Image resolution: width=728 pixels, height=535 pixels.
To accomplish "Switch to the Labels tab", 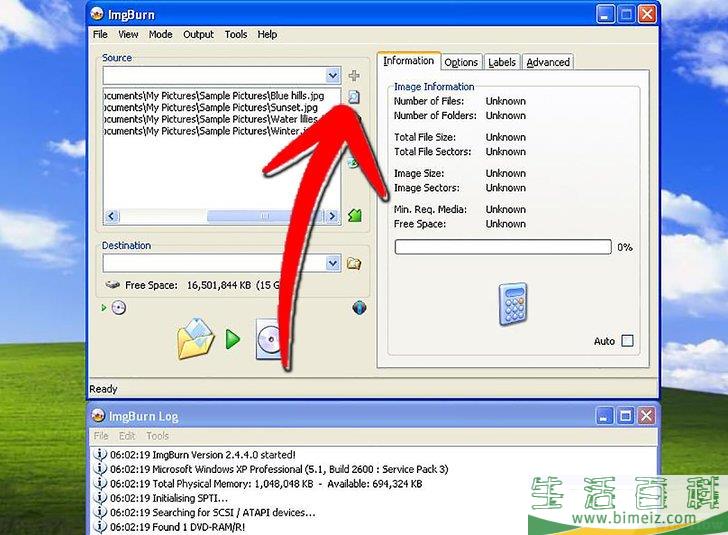I will (x=502, y=62).
